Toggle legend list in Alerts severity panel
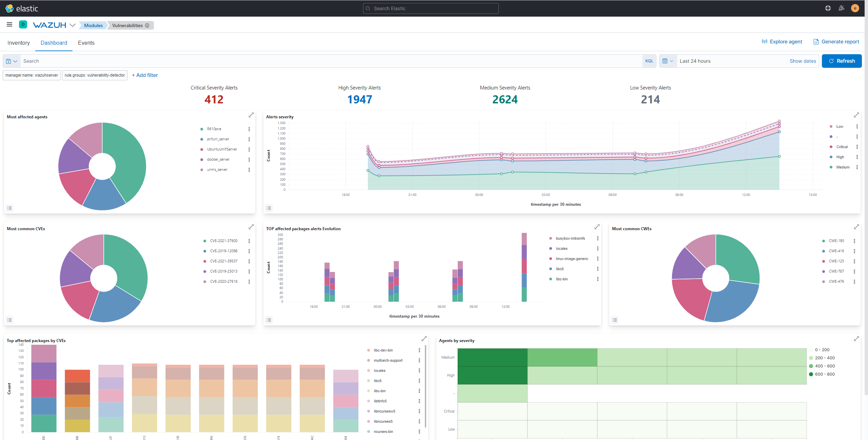 point(269,208)
